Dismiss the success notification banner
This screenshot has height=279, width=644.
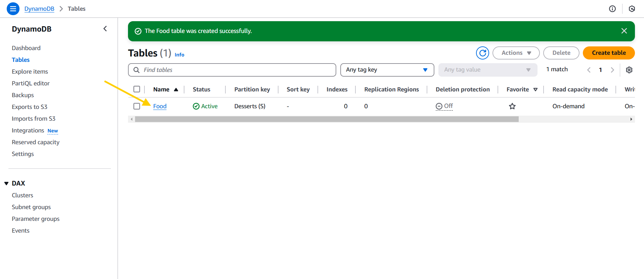(x=624, y=31)
